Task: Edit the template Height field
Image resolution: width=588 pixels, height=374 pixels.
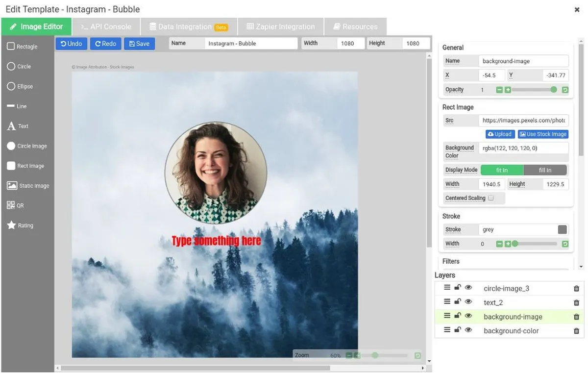Action: (416, 43)
